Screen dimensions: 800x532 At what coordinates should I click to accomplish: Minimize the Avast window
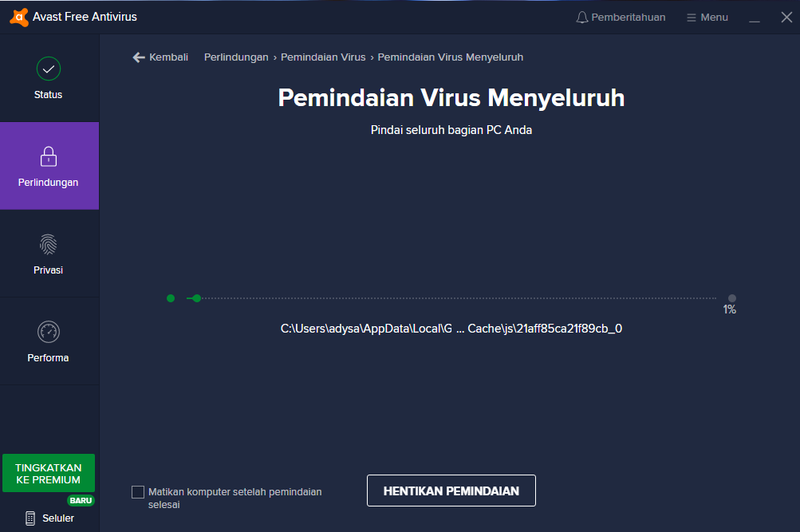[x=755, y=18]
